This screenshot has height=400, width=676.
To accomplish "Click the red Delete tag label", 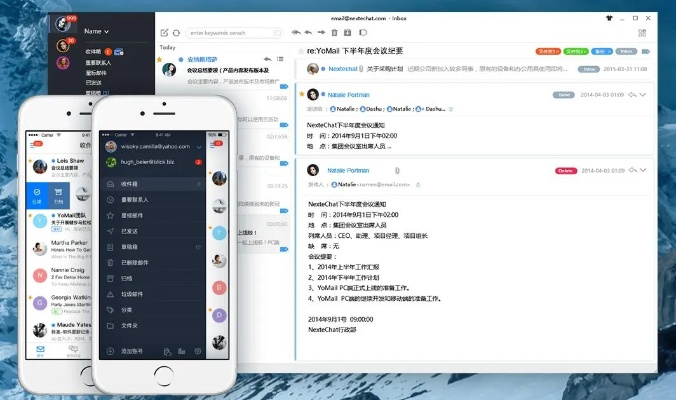I will tap(565, 171).
